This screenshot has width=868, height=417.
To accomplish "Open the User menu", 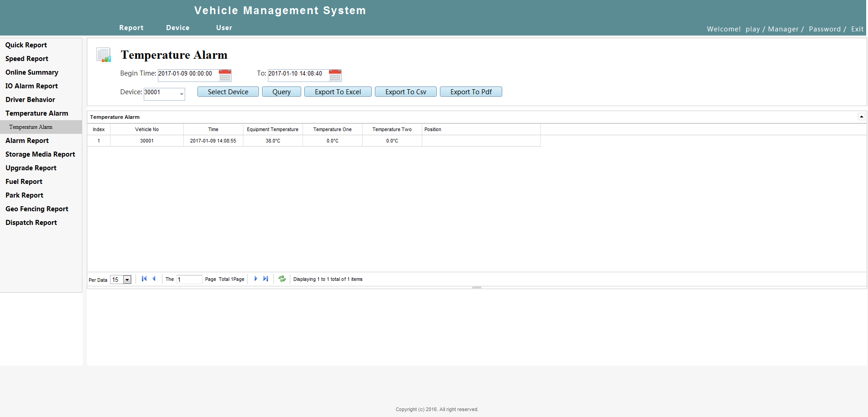I will click(224, 28).
